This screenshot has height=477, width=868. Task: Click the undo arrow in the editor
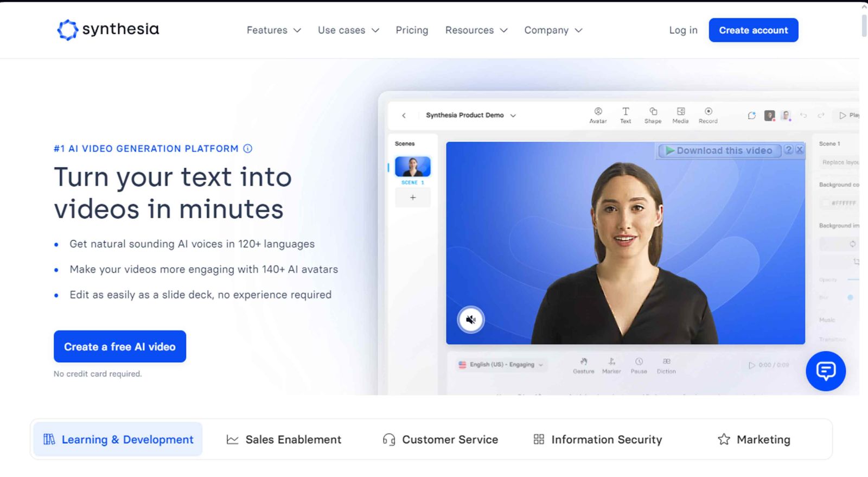[803, 116]
